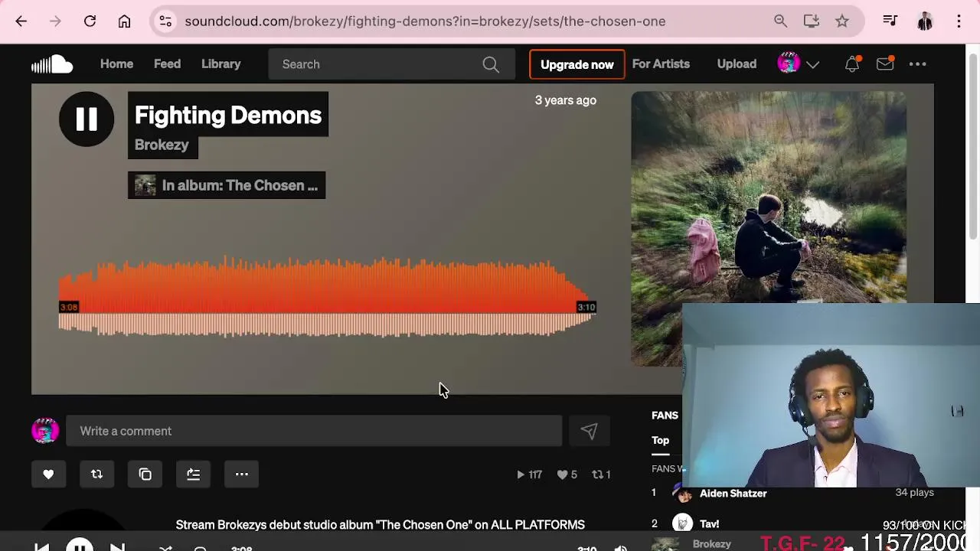The height and width of the screenshot is (551, 980).
Task: Go back with the browser back arrow
Action: [x=21, y=21]
